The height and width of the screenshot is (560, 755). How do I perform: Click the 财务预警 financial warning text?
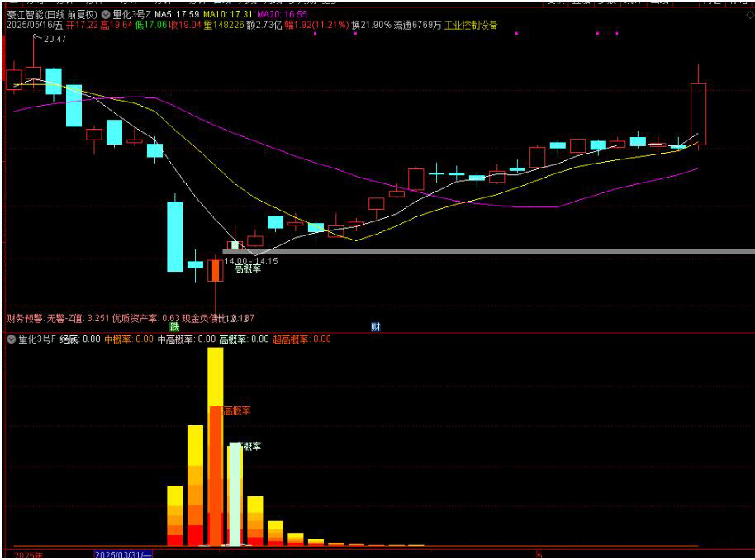coord(25,318)
